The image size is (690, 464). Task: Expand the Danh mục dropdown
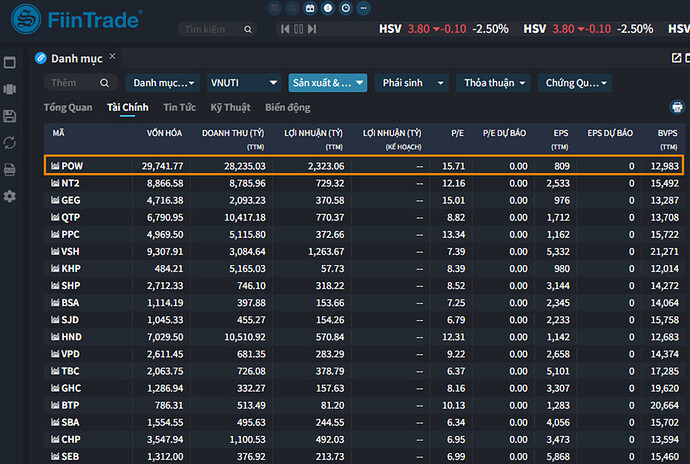(164, 83)
